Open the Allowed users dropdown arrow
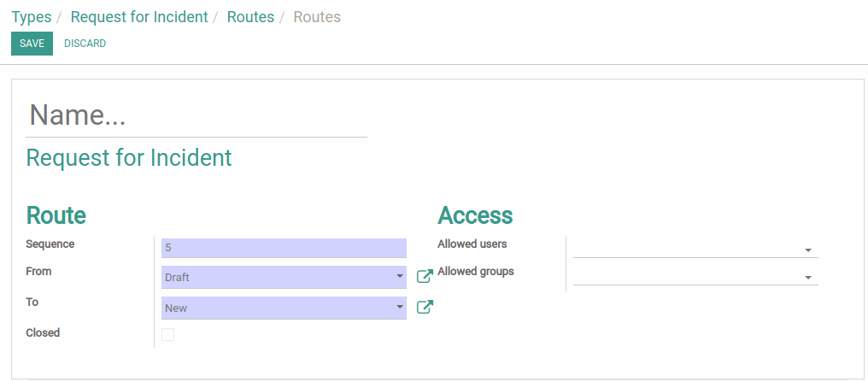 coord(807,250)
